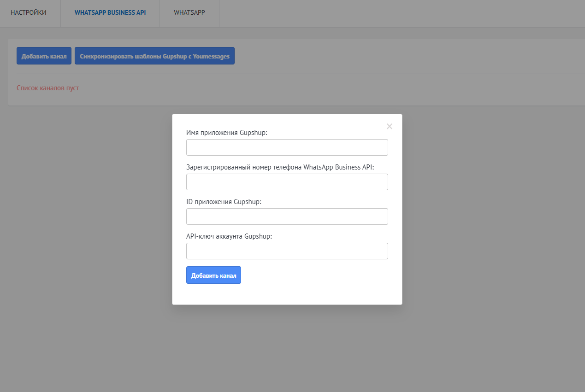
Task: Click the Зарегистрированный номер телефона label text
Action: coord(280,167)
